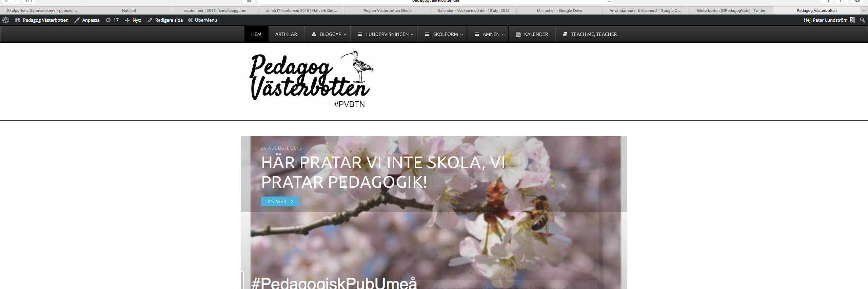This screenshot has width=868, height=289.
Task: Click the admin bar search magnifier
Action: click(x=863, y=20)
